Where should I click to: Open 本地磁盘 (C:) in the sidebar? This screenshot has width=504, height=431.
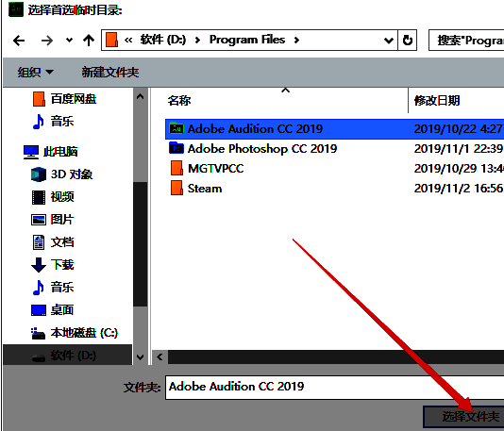coord(75,333)
